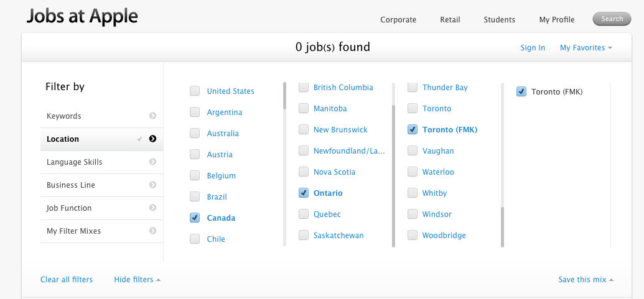Click Clear all filters link
Screen dimensions: 644x299
(x=67, y=280)
